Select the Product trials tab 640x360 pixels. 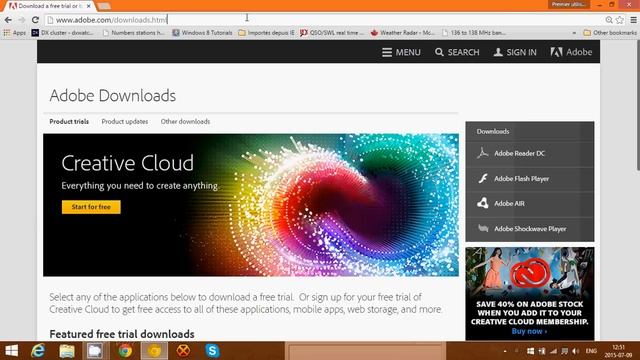[x=69, y=122]
